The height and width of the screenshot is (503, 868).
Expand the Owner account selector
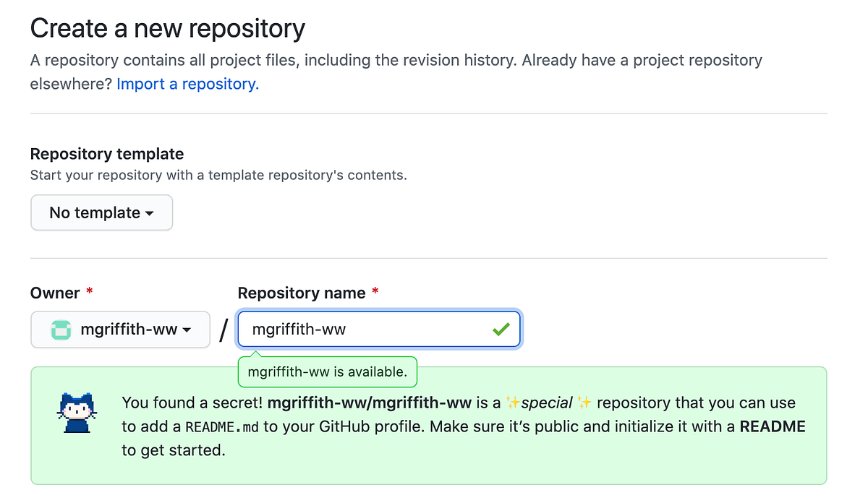coord(120,329)
